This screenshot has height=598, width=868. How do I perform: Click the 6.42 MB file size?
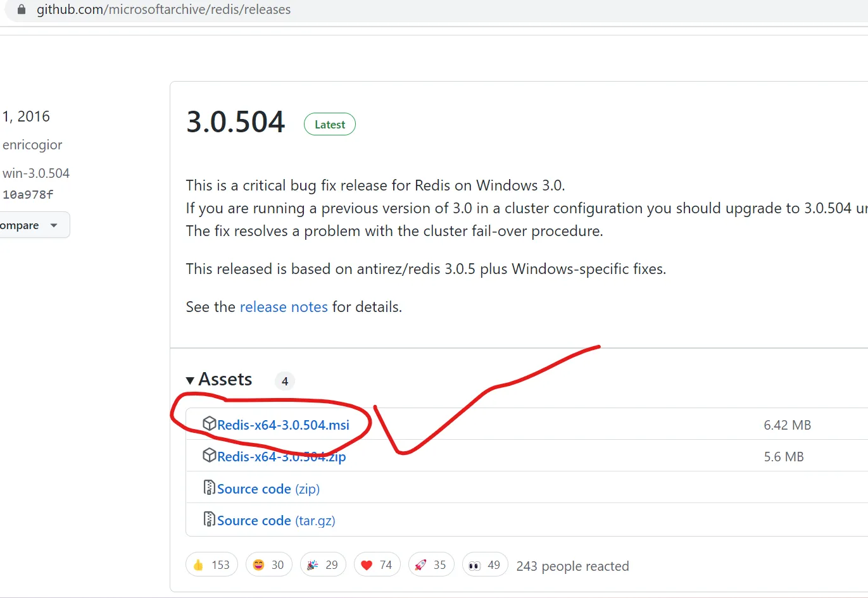click(787, 425)
